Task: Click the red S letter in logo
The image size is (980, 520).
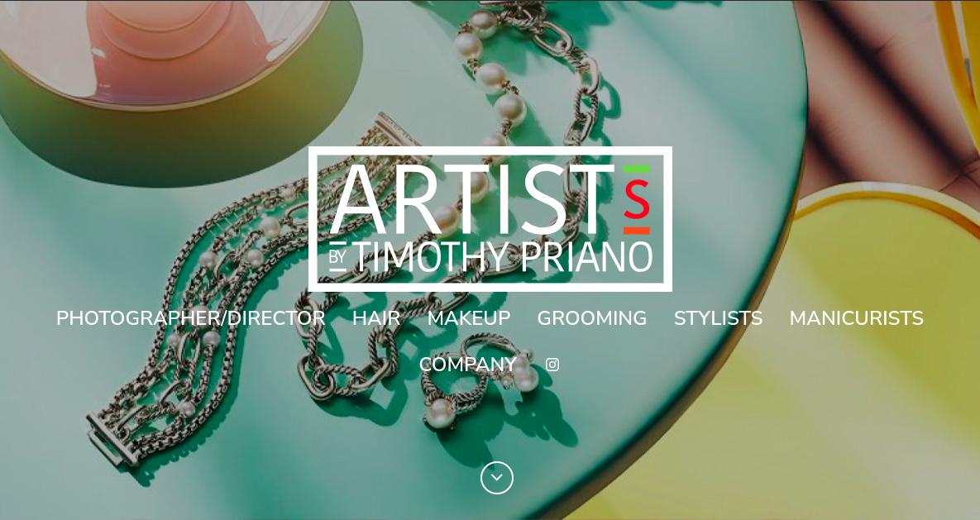Action: (x=637, y=200)
